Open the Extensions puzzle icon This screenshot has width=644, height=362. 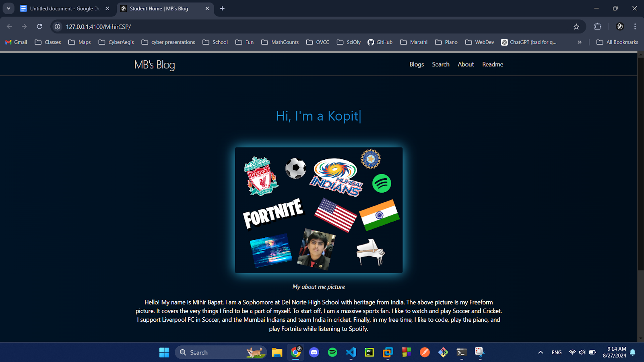tap(598, 27)
